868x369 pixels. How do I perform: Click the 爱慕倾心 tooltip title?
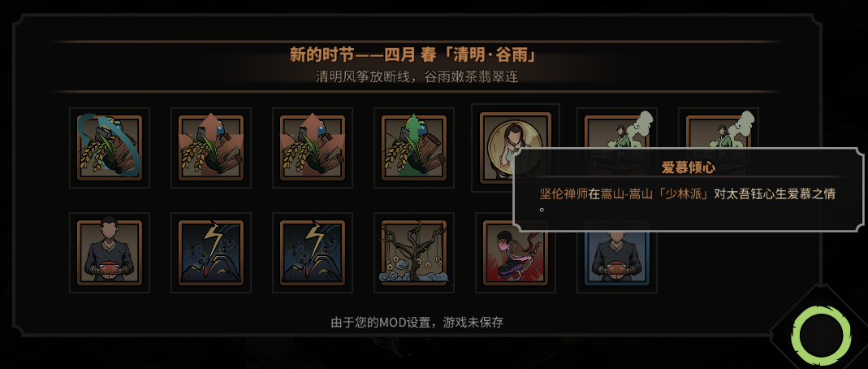coord(688,168)
